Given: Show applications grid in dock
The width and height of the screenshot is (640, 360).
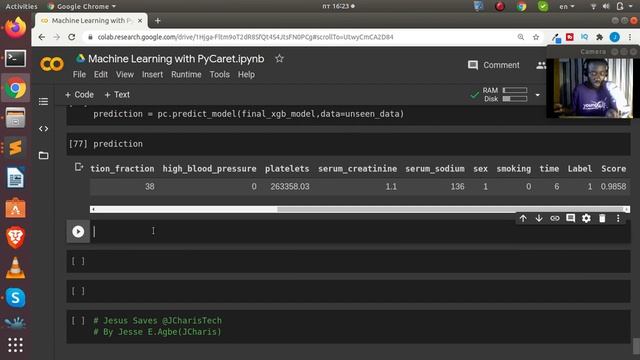Looking at the screenshot, I should coord(16,345).
